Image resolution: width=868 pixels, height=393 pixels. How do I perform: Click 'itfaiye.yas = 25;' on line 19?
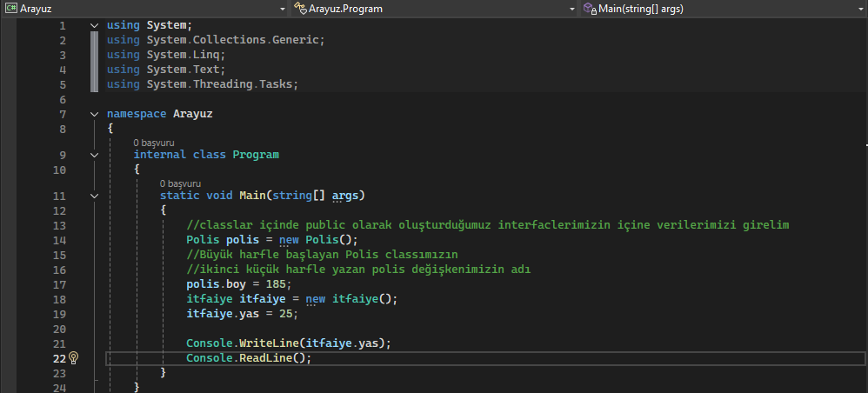pos(243,314)
